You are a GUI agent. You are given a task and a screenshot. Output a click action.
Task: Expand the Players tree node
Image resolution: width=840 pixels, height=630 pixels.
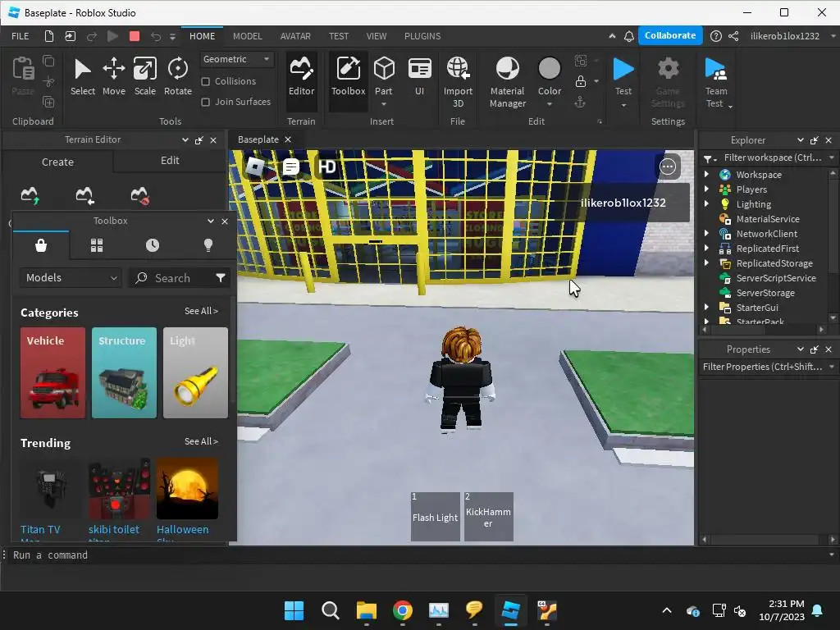(x=706, y=189)
